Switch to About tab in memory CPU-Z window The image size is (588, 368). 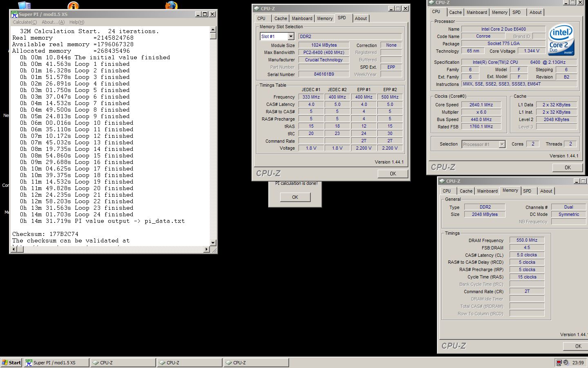tap(546, 191)
